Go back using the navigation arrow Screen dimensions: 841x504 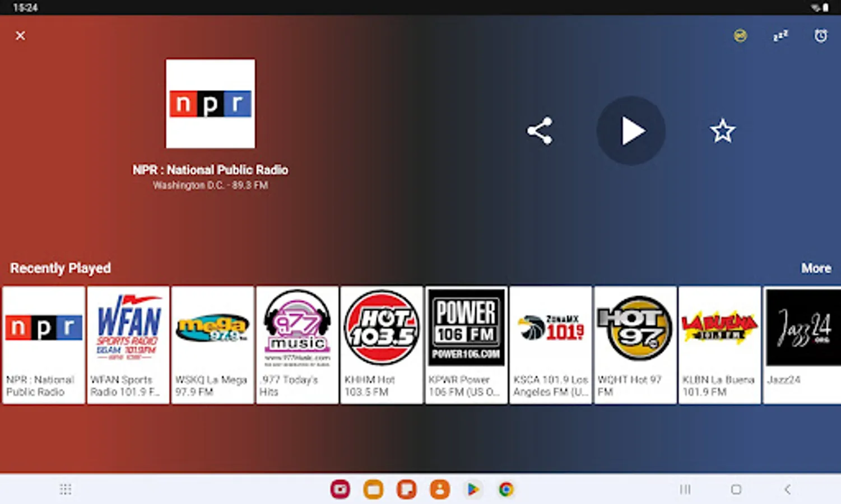787,489
